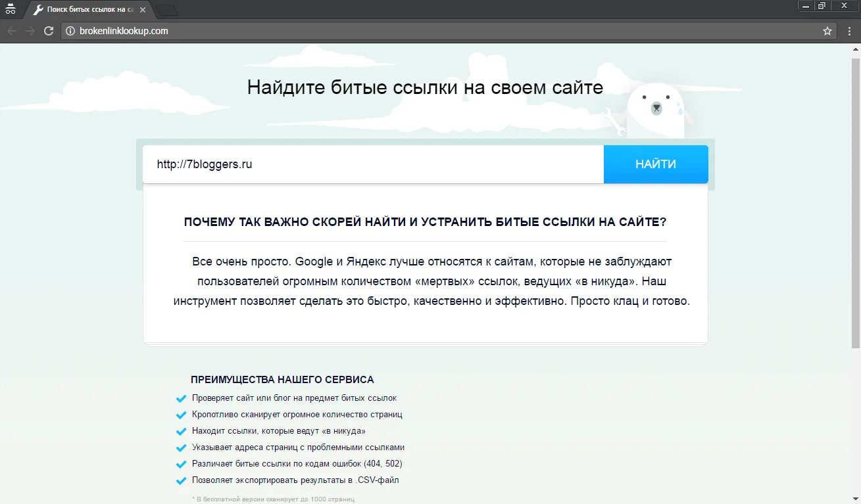Click checkmark beside Проверяет сайт или блог

(x=182, y=399)
